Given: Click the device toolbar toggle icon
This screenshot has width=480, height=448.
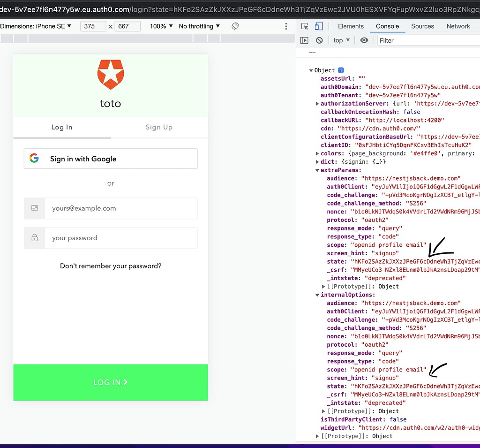Looking at the screenshot, I should [x=319, y=26].
